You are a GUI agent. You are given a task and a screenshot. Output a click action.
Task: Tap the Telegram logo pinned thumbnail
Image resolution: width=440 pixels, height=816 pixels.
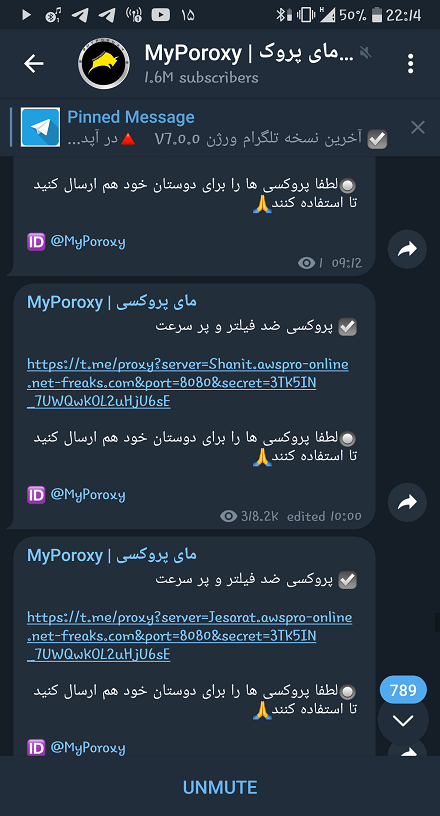pyautogui.click(x=41, y=128)
